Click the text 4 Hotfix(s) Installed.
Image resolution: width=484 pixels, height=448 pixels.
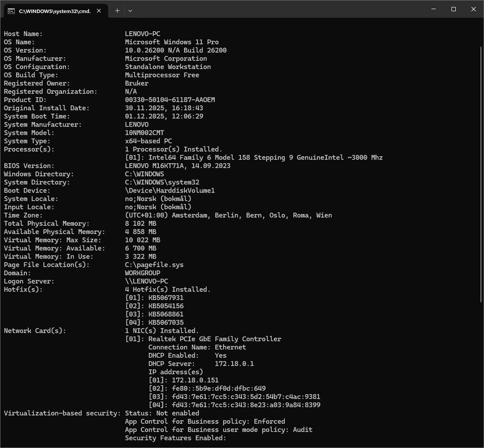click(167, 289)
